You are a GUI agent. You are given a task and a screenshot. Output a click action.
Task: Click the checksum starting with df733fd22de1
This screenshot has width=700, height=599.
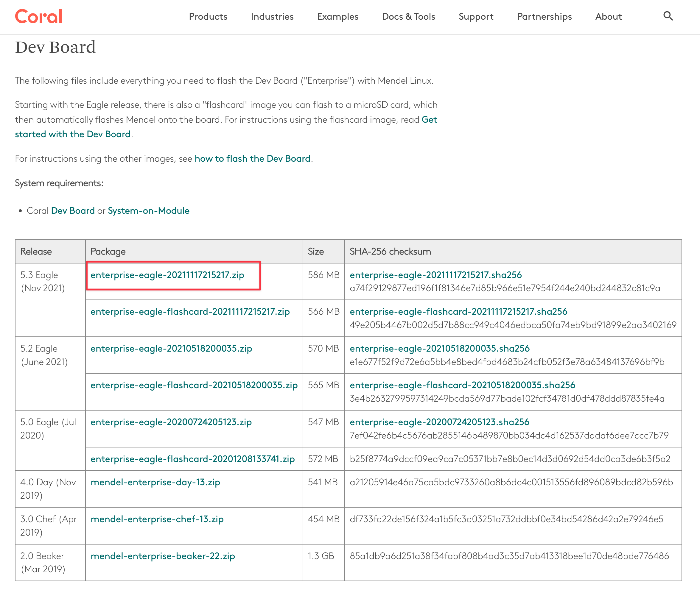[506, 519]
